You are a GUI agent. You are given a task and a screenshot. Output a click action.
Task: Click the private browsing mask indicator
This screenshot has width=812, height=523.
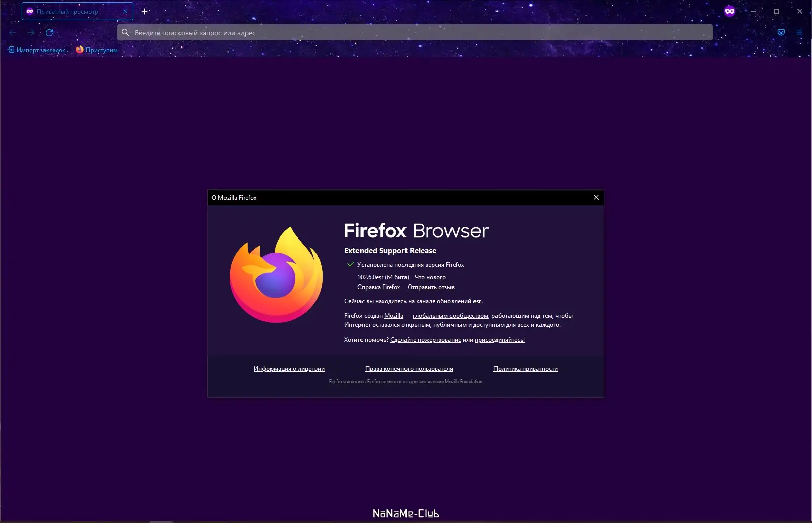[x=729, y=11]
